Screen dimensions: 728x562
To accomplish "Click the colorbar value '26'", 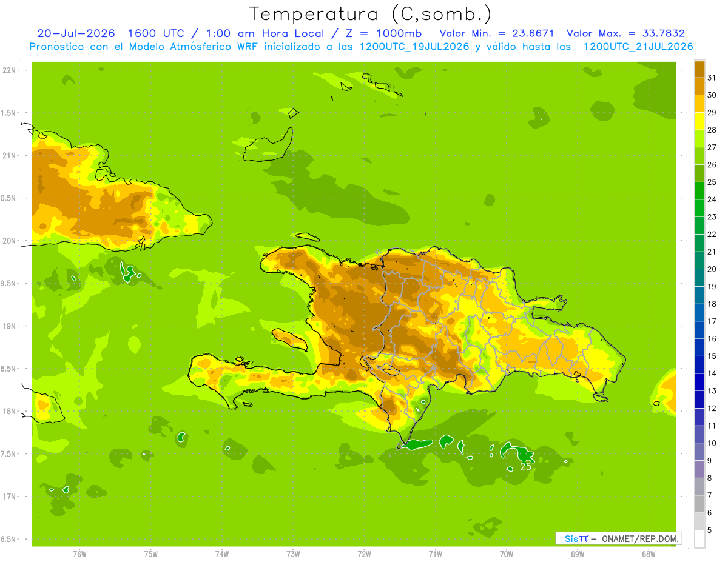I will click(x=712, y=164).
